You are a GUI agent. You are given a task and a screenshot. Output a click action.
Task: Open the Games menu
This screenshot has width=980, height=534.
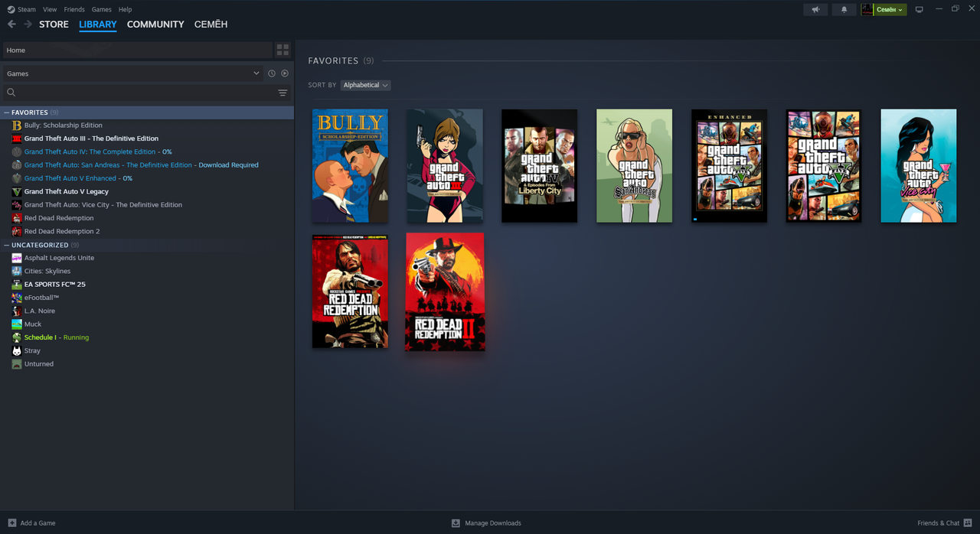pos(101,9)
